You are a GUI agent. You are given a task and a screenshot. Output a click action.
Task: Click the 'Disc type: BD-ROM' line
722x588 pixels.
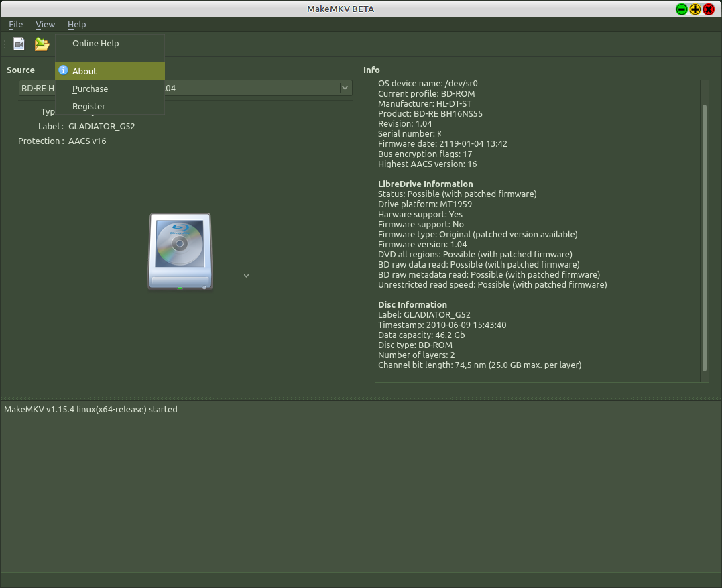[x=416, y=345]
